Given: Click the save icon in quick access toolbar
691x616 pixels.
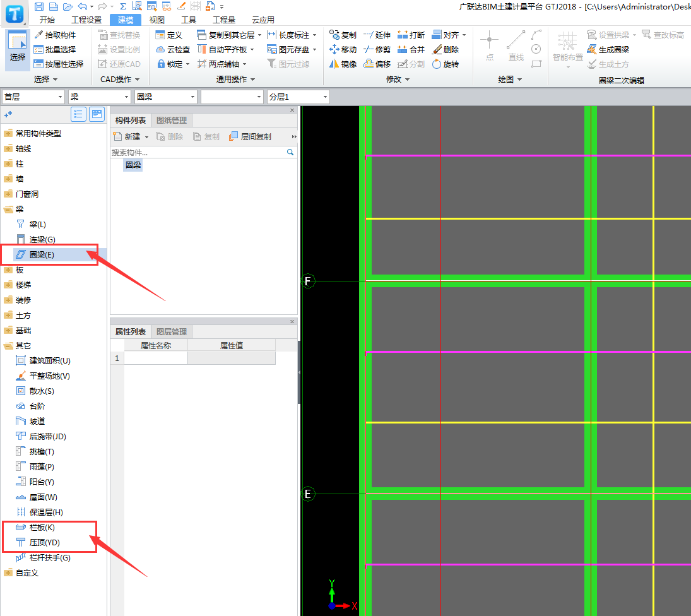Looking at the screenshot, I should pos(38,6).
